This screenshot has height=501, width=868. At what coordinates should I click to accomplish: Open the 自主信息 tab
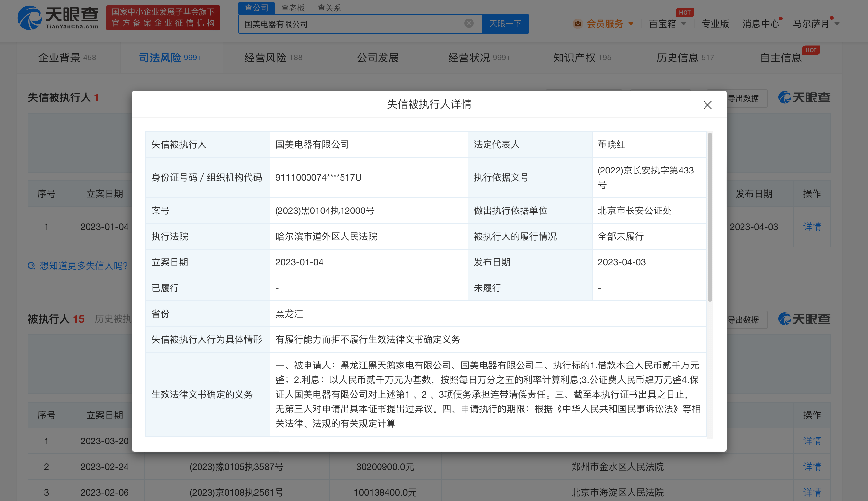point(781,58)
